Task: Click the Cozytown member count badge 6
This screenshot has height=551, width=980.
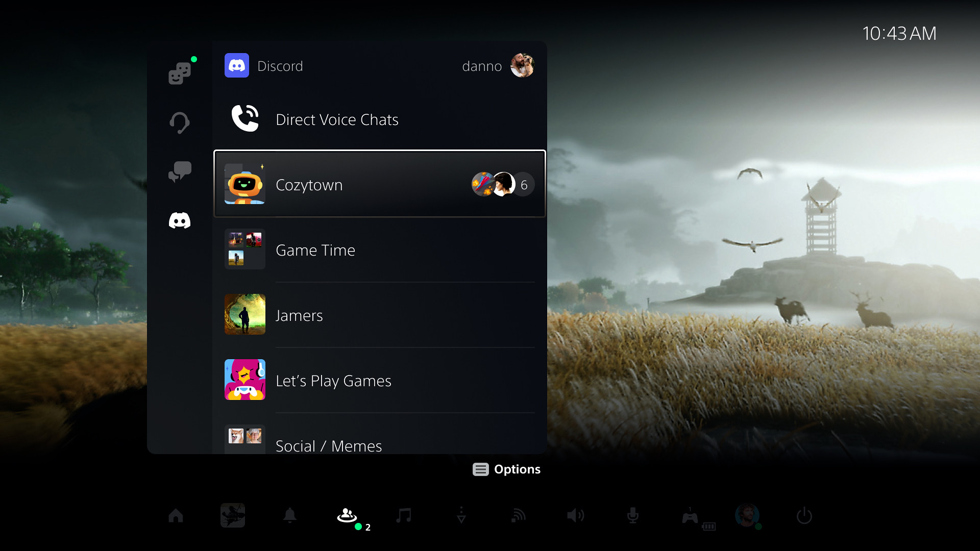Action: 524,184
